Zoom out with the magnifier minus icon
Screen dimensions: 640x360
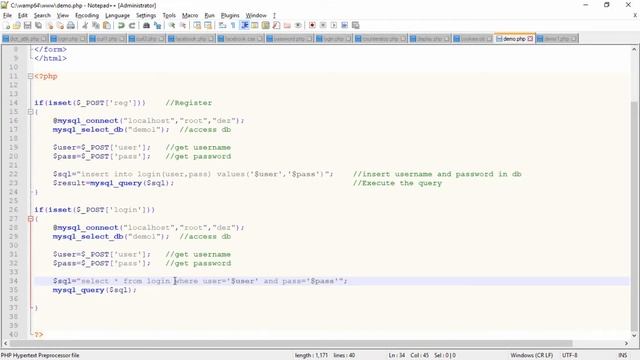pos(183,25)
